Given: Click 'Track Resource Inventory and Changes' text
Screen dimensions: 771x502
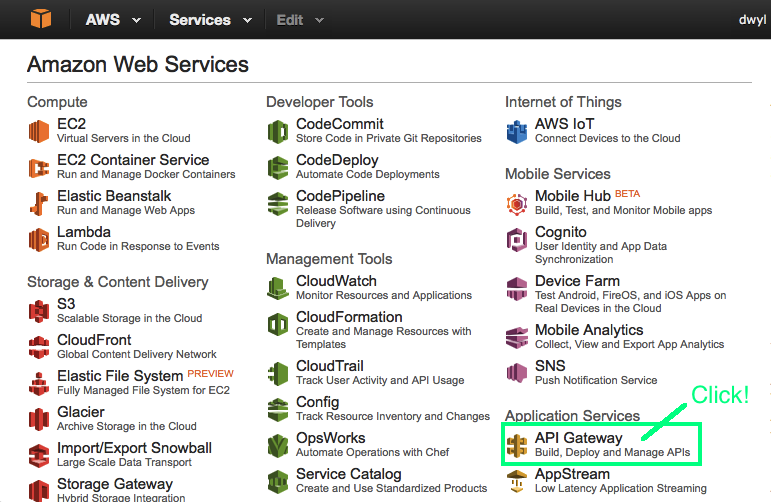Looking at the screenshot, I should click(393, 416).
